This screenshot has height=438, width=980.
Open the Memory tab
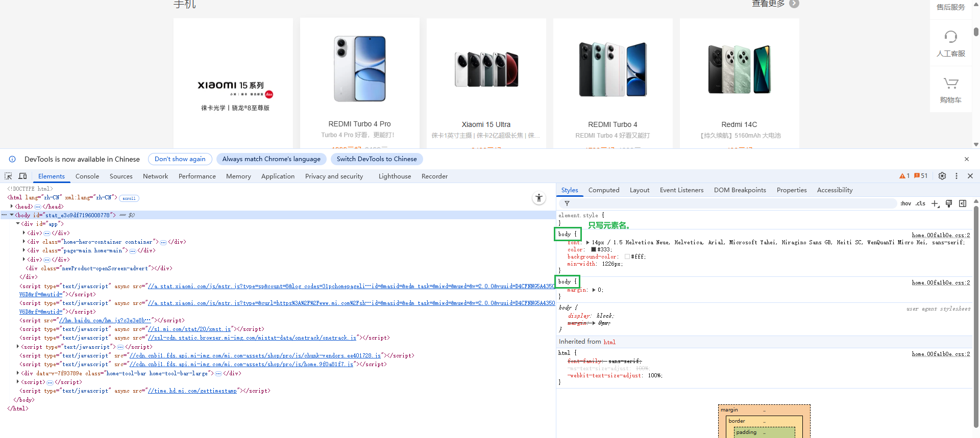click(238, 176)
